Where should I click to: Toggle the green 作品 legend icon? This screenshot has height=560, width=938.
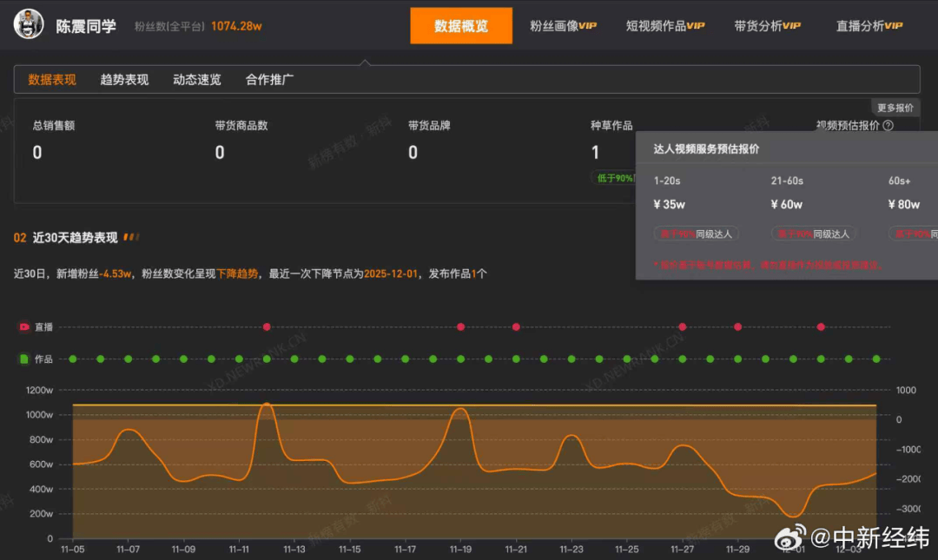coord(24,359)
